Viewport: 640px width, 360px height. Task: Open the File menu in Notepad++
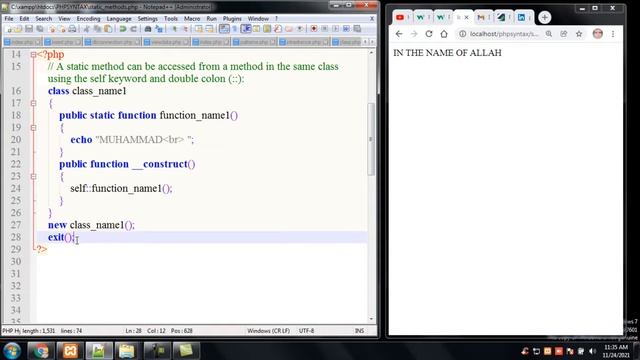[9, 19]
